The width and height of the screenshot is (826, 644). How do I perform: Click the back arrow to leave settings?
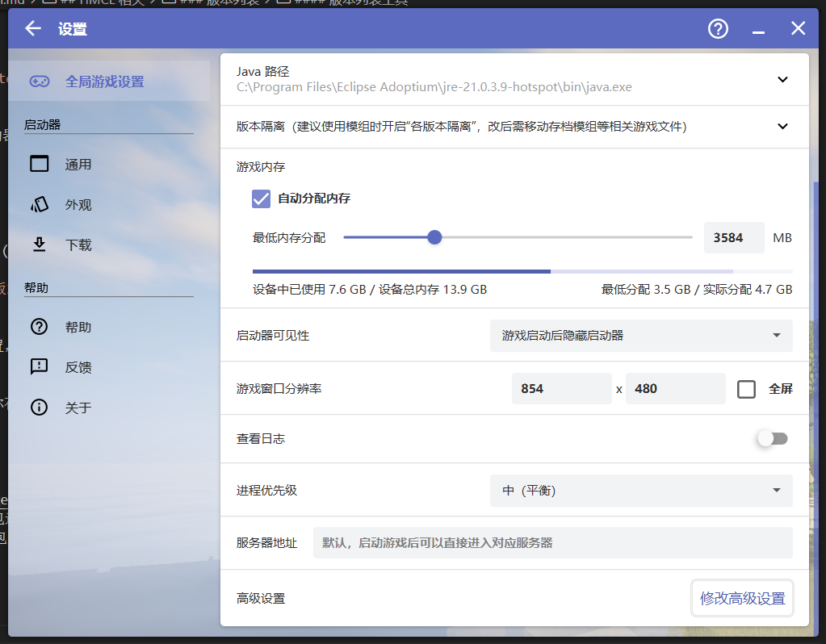tap(31, 28)
